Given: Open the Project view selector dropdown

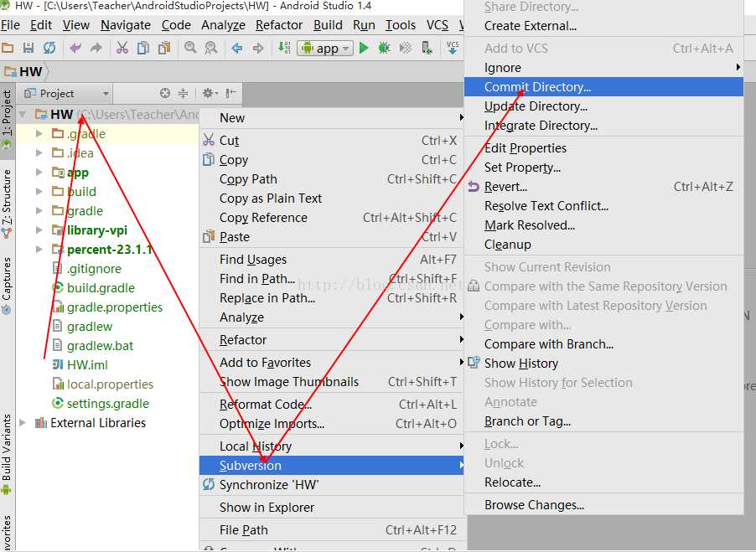Looking at the screenshot, I should (x=67, y=93).
